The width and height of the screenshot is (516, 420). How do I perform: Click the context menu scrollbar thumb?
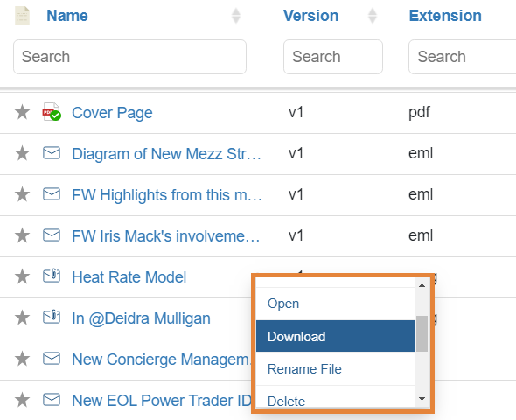422,333
